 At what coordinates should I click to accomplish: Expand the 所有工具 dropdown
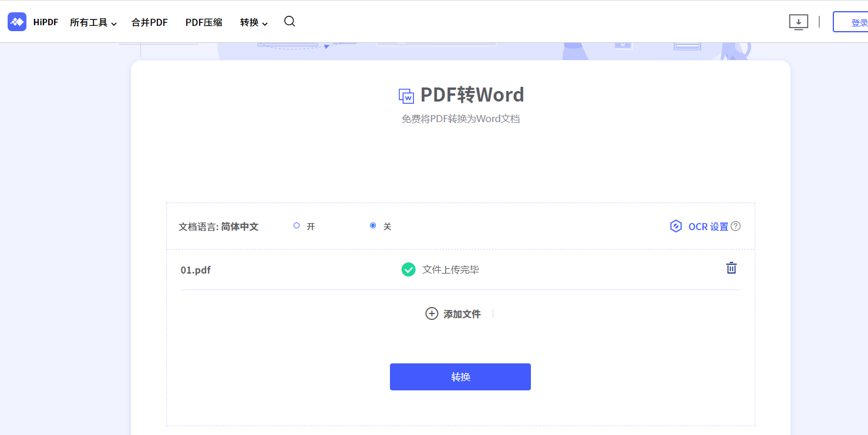point(93,22)
